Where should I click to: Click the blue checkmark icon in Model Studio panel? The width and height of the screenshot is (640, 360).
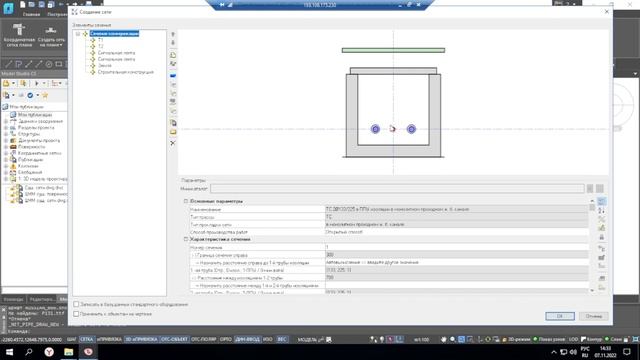[x=30, y=95]
